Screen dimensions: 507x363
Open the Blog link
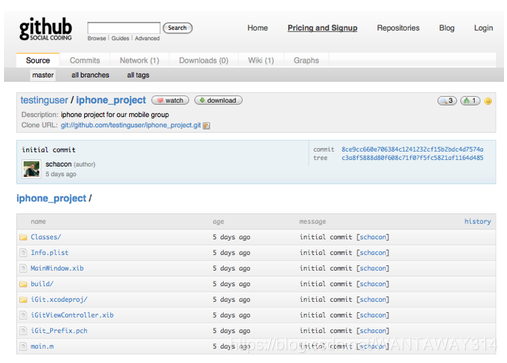(x=447, y=28)
